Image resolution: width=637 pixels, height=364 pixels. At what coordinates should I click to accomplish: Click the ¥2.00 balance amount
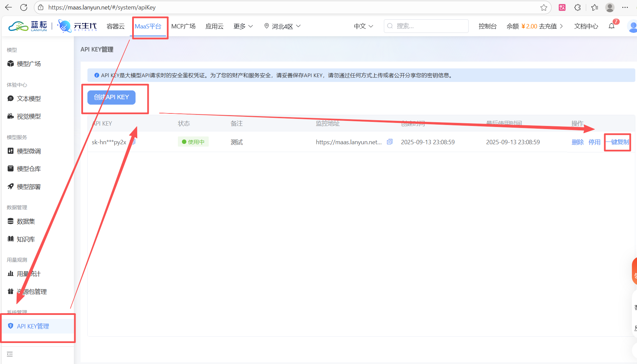529,26
